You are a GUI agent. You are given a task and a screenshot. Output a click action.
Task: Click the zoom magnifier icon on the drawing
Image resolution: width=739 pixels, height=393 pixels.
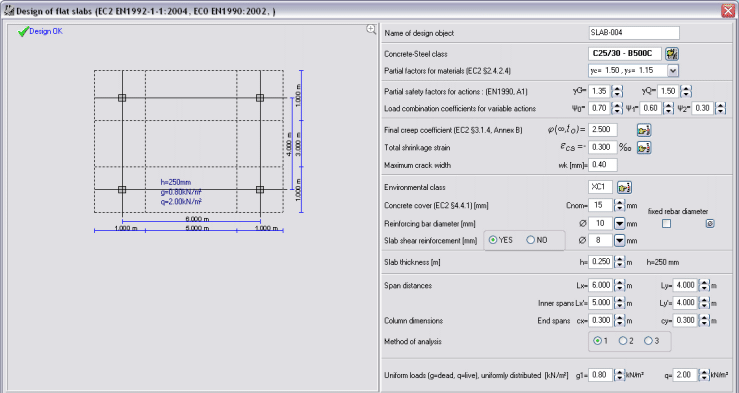pyautogui.click(x=371, y=30)
